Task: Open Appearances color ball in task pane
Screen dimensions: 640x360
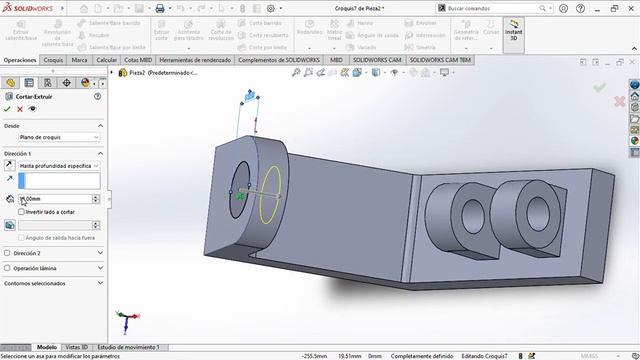Action: [x=635, y=141]
